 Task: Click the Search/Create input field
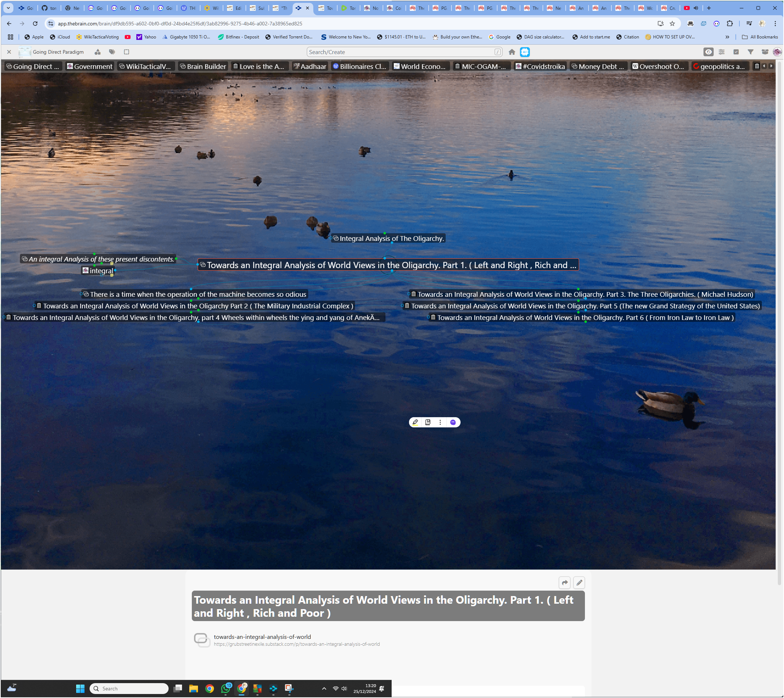[x=401, y=52]
